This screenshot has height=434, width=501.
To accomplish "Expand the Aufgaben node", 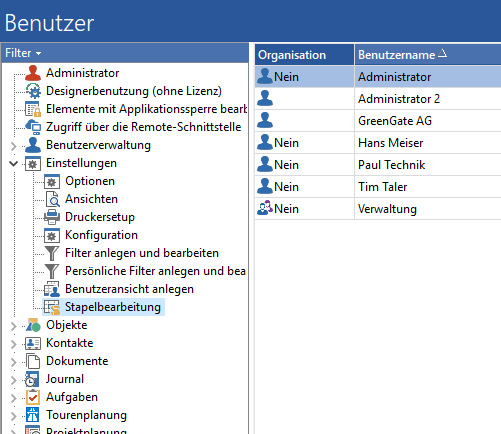I will click(x=13, y=398).
